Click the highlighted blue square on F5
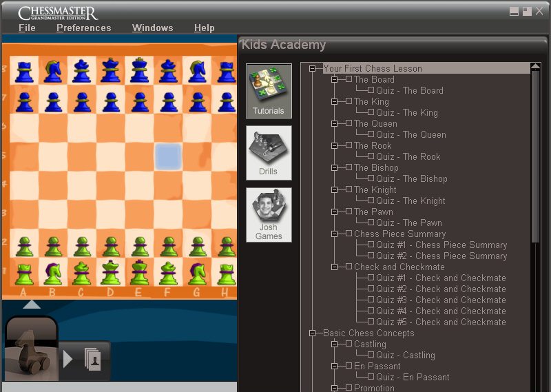 click(x=168, y=156)
